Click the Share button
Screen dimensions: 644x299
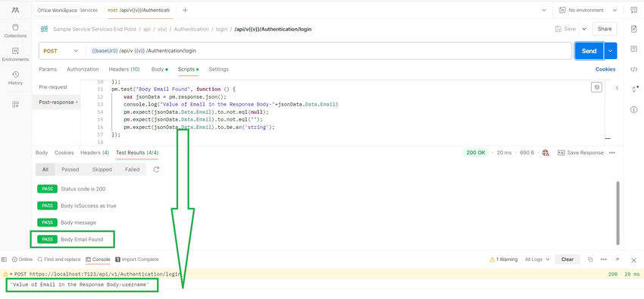605,29
